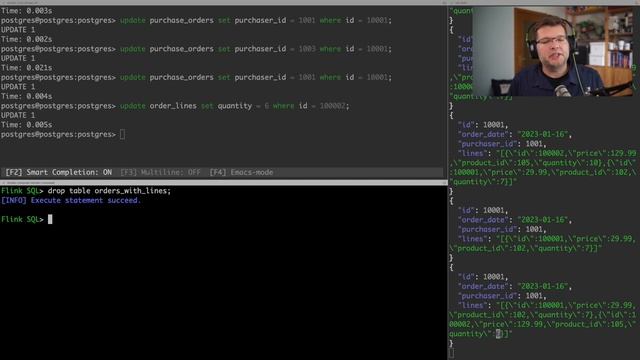Toggle the F2 Smart Completion setting

point(58,172)
